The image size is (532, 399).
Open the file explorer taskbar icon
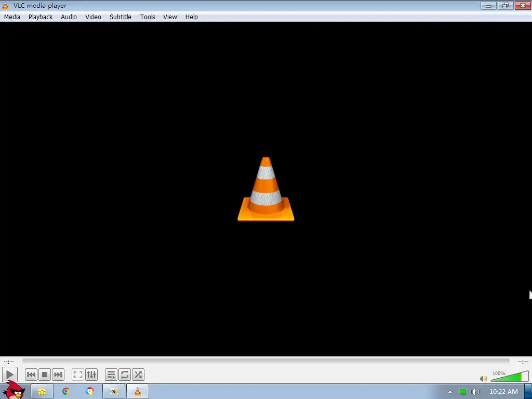pos(42,392)
